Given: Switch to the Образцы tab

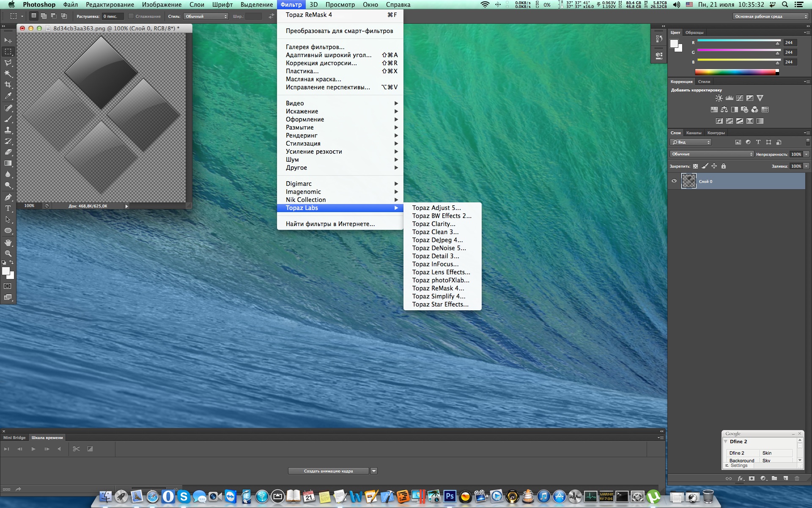Looking at the screenshot, I should pos(694,33).
